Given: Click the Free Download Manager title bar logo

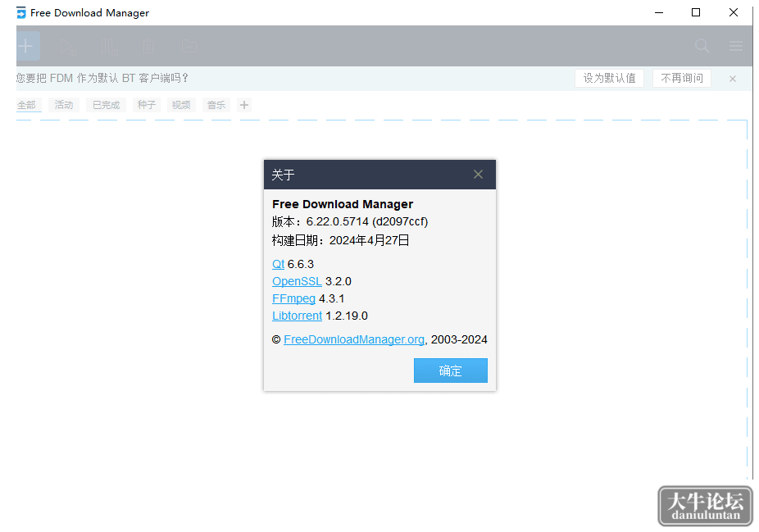Looking at the screenshot, I should point(21,12).
